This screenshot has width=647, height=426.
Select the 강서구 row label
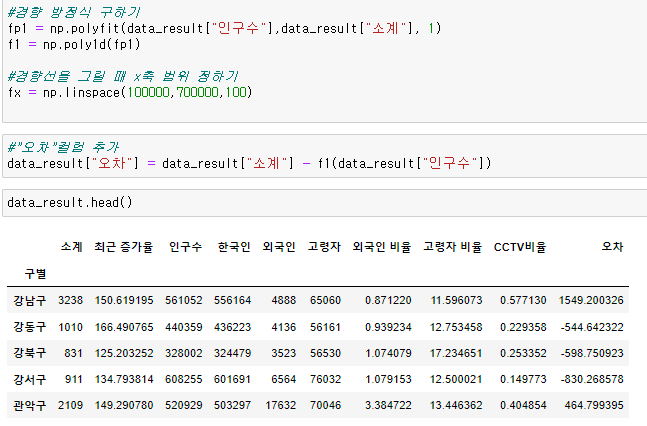pos(29,379)
